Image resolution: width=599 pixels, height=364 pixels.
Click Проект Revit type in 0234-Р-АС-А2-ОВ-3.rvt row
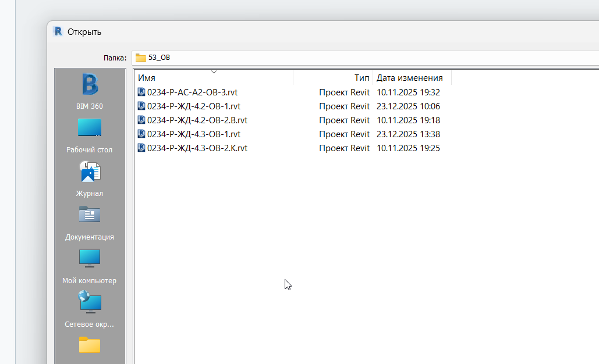tap(344, 92)
